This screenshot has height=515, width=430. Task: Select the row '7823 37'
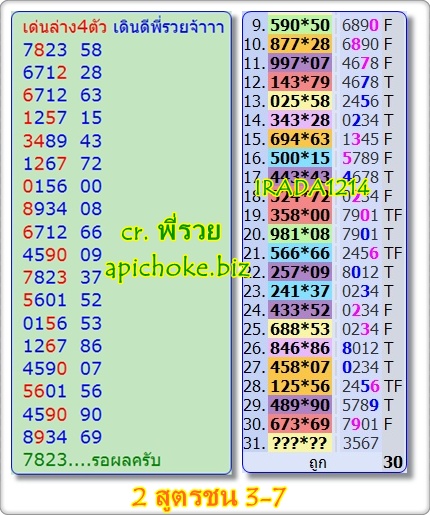[62, 277]
